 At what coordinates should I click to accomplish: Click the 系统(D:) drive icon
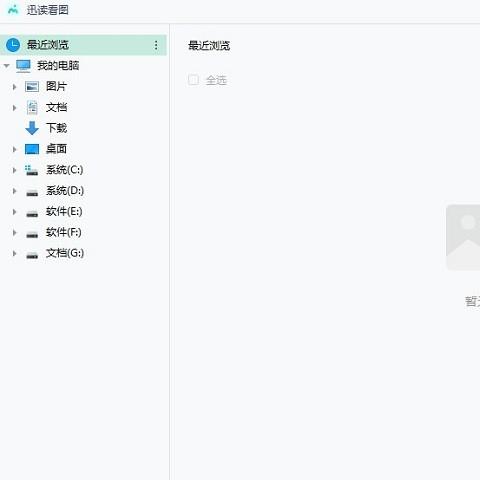pyautogui.click(x=32, y=192)
